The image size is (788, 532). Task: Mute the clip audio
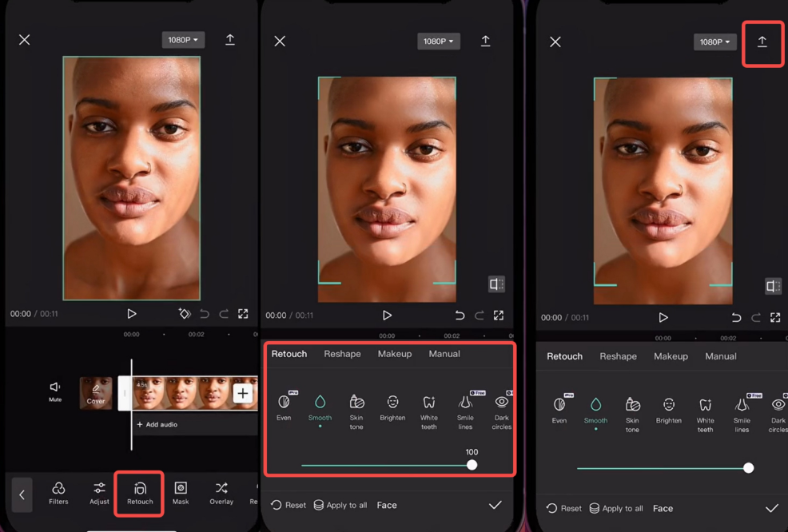[54, 393]
